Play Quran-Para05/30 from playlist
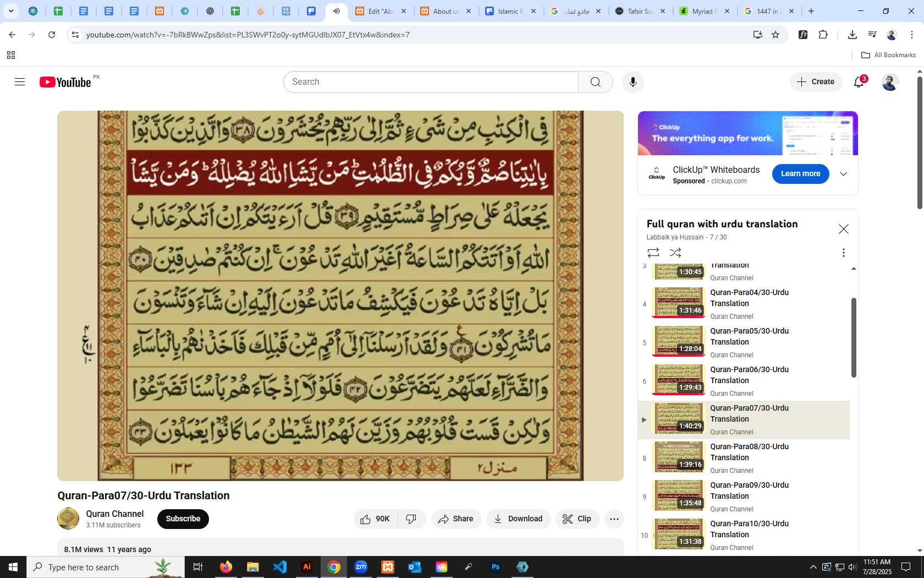The width and height of the screenshot is (924, 578). click(744, 342)
